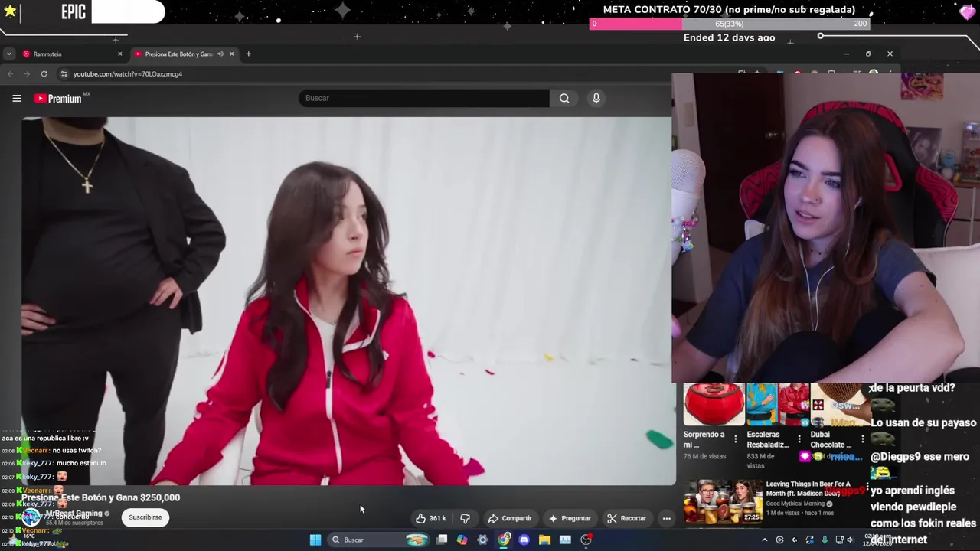This screenshot has height=551, width=980.
Task: Close the Rammstein tab
Action: pos(119,54)
